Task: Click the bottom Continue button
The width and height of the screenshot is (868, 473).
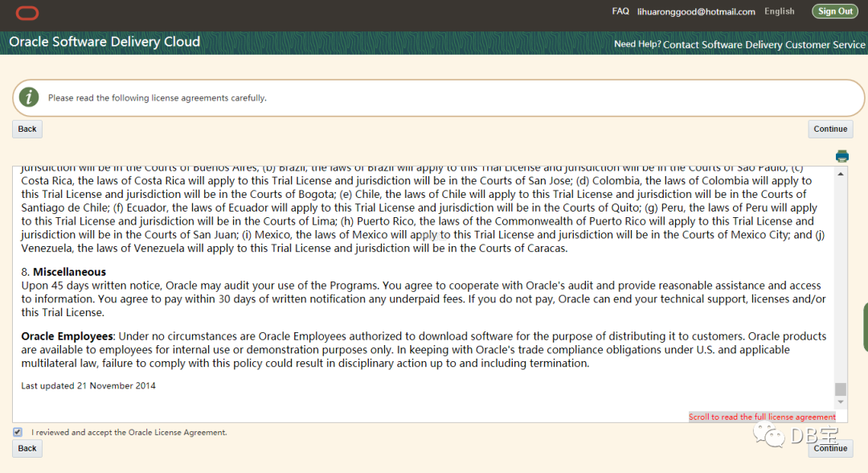Action: [829, 448]
